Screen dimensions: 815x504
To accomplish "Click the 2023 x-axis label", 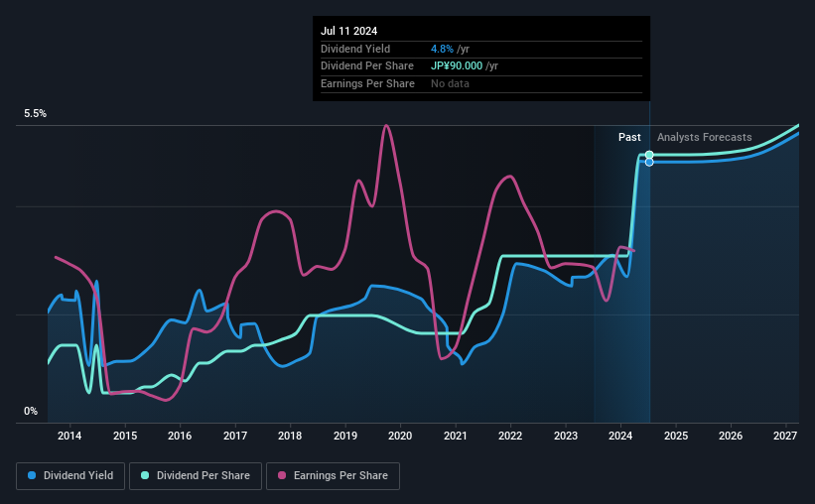I will [x=566, y=436].
